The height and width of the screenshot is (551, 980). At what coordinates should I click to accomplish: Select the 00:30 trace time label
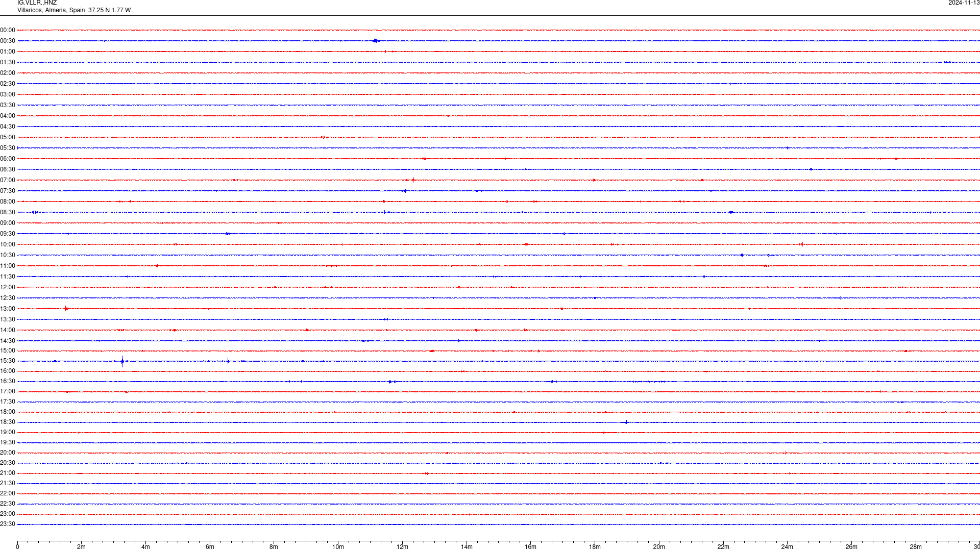point(8,41)
